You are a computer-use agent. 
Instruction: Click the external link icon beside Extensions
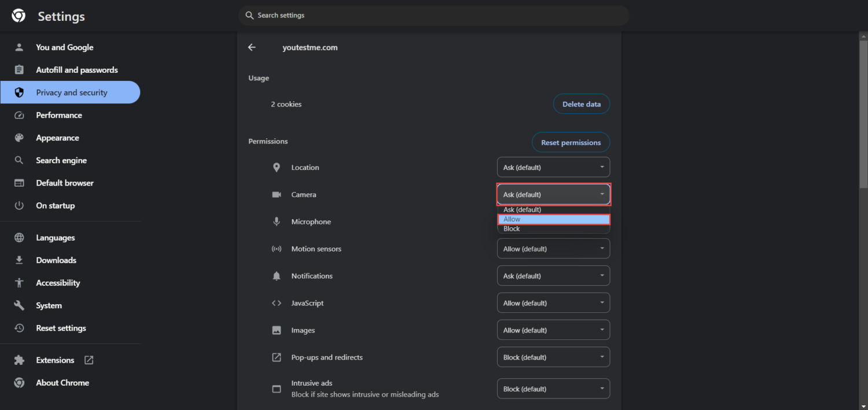click(x=89, y=360)
